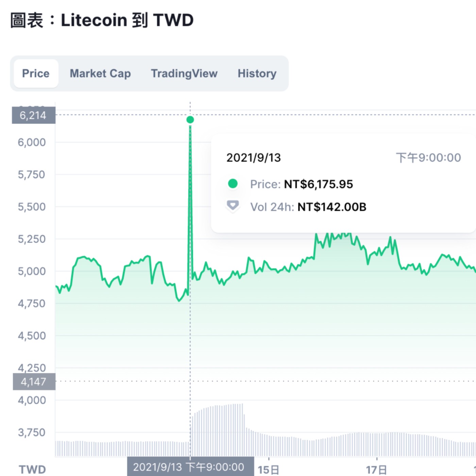Viewport: 476px width, 476px height.
Task: Open the Market Cap tab
Action: click(100, 73)
